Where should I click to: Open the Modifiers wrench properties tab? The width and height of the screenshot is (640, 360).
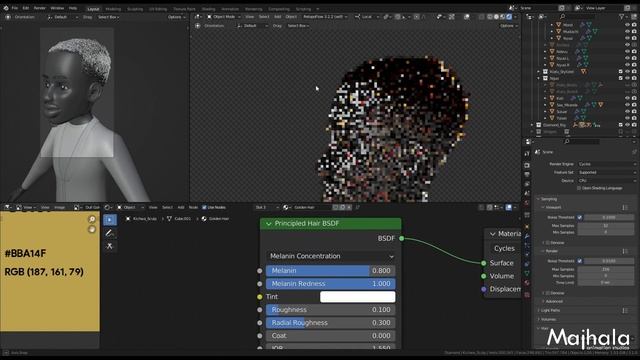pos(527,236)
